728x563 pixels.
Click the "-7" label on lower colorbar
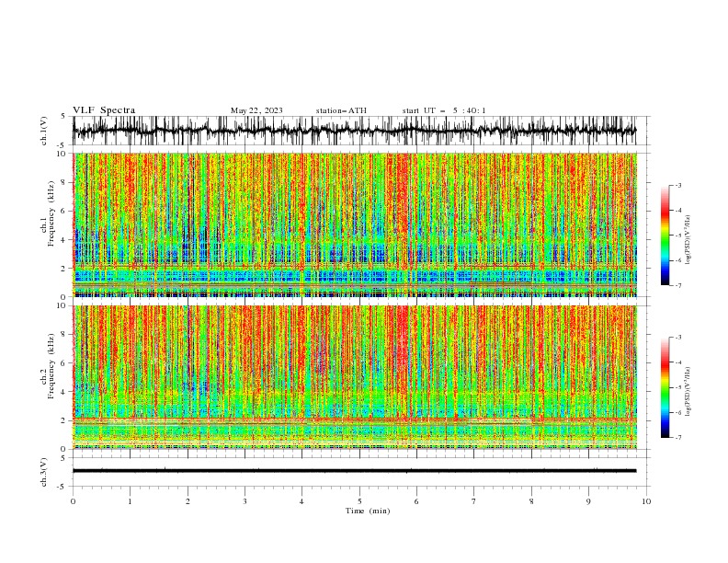(677, 437)
